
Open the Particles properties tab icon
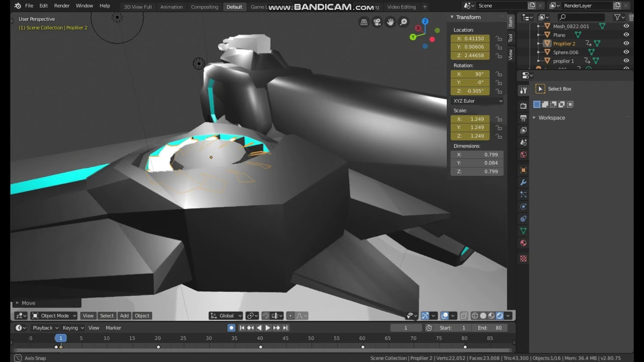(523, 195)
